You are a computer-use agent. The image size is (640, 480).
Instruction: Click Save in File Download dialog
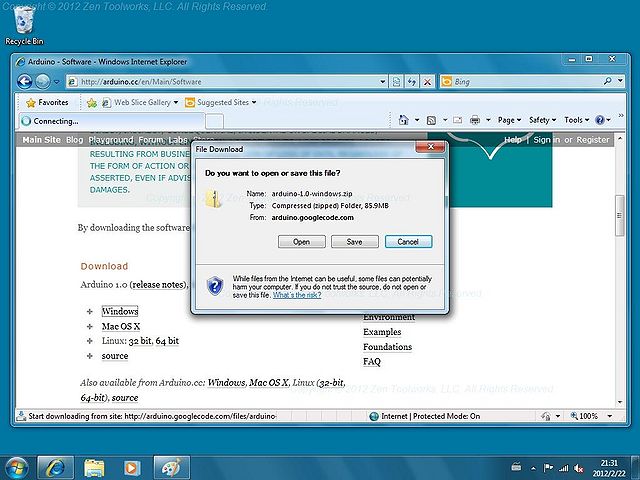tap(354, 242)
